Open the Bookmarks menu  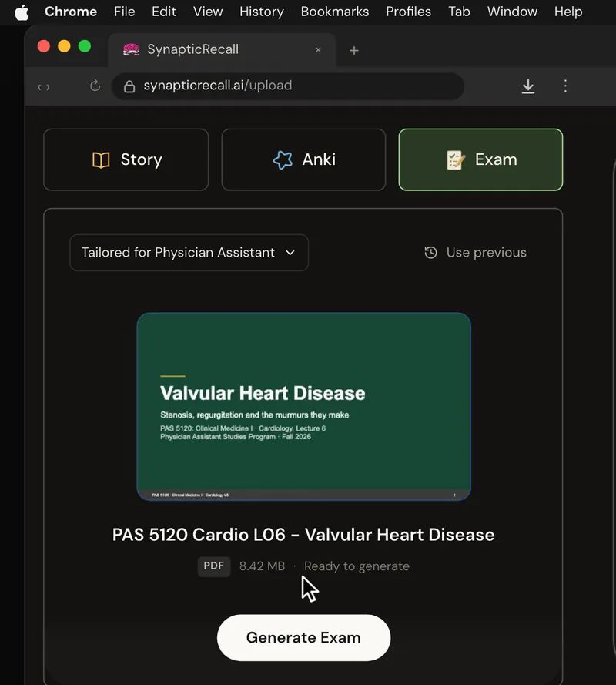point(335,12)
